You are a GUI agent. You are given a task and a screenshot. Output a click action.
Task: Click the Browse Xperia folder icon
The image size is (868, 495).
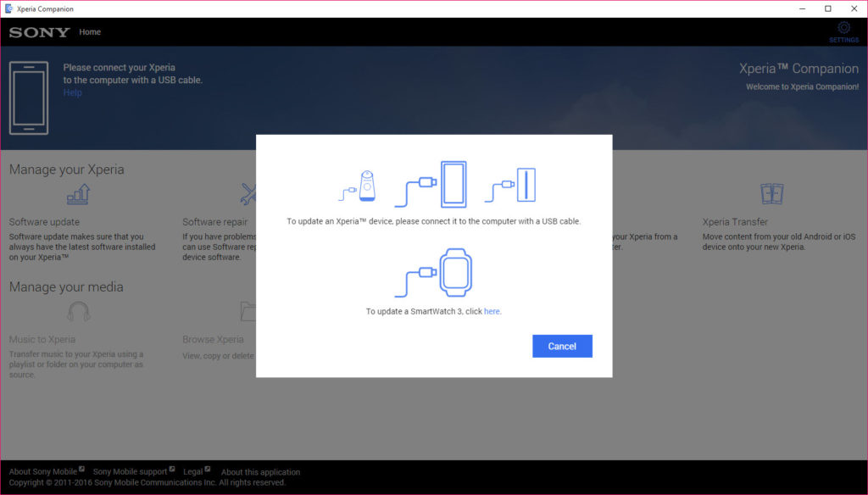[x=248, y=312]
